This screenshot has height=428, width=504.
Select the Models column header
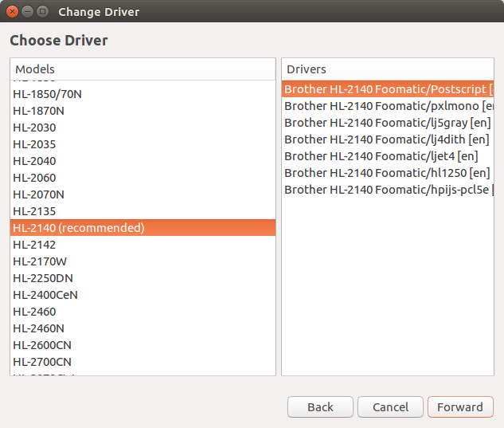point(143,69)
